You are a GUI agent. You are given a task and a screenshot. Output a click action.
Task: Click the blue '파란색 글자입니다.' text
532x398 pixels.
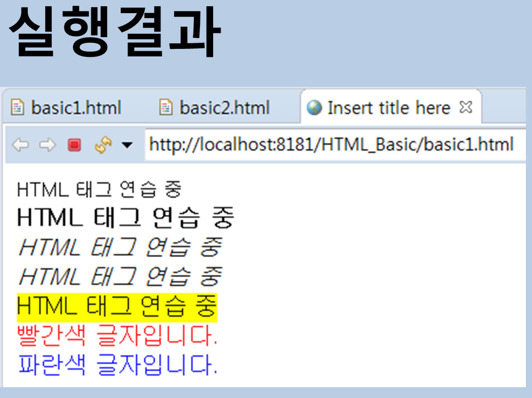tap(118, 365)
